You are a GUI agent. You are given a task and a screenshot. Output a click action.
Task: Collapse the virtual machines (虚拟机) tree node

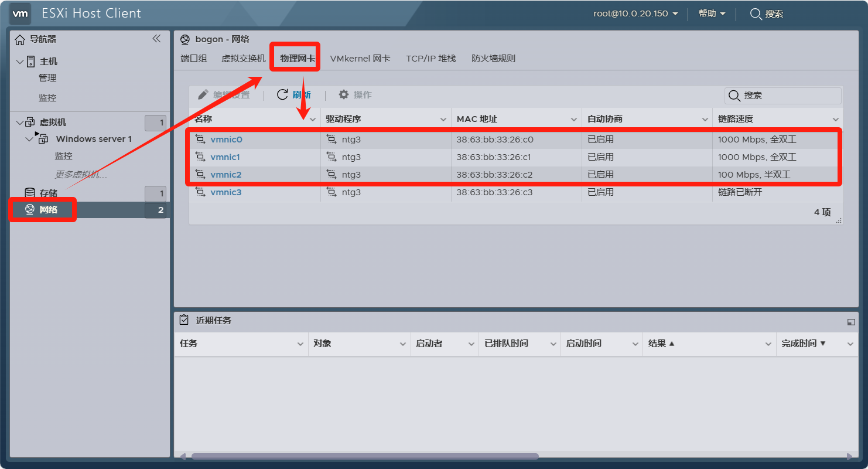pyautogui.click(x=19, y=123)
